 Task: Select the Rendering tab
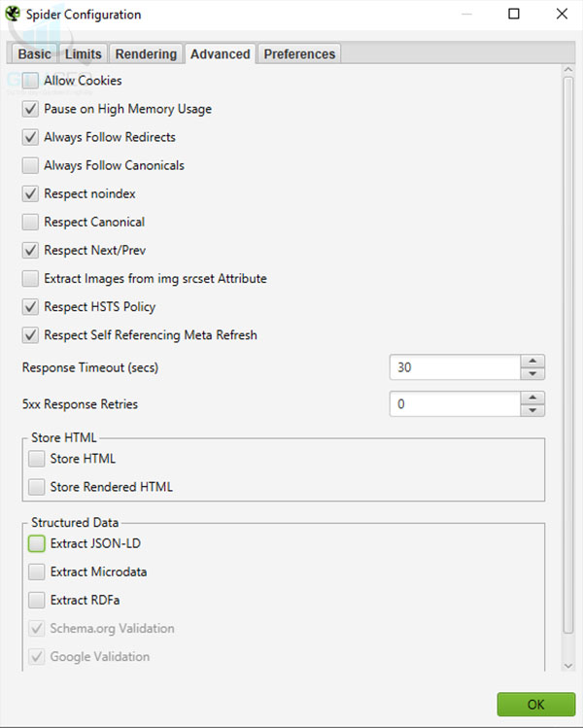click(146, 54)
